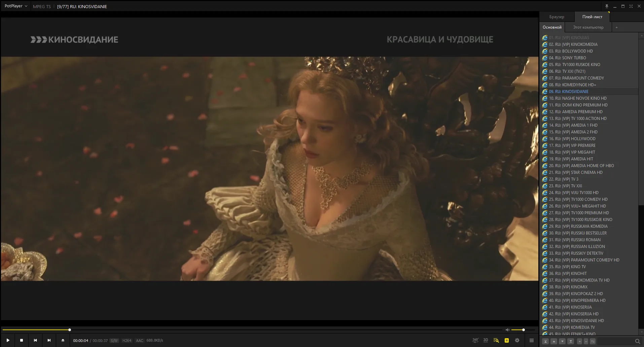Viewport: 644px width, 347px height.
Task: Open player settings gear
Action: coord(517,340)
